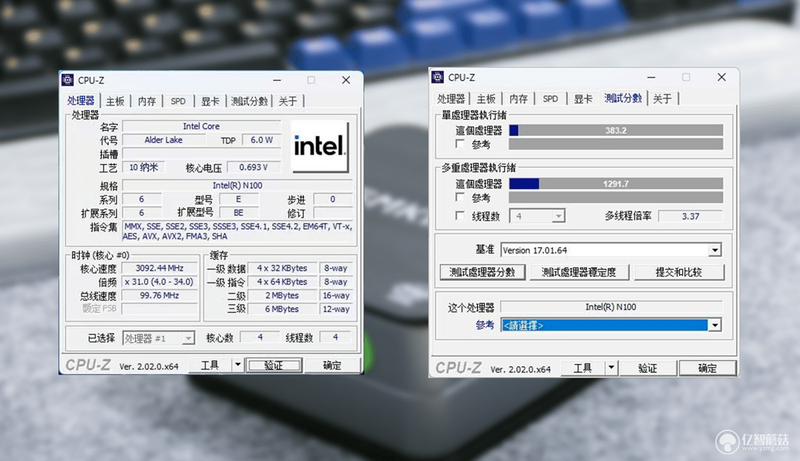Click 工具 button in left CPU-Z window

tap(210, 365)
